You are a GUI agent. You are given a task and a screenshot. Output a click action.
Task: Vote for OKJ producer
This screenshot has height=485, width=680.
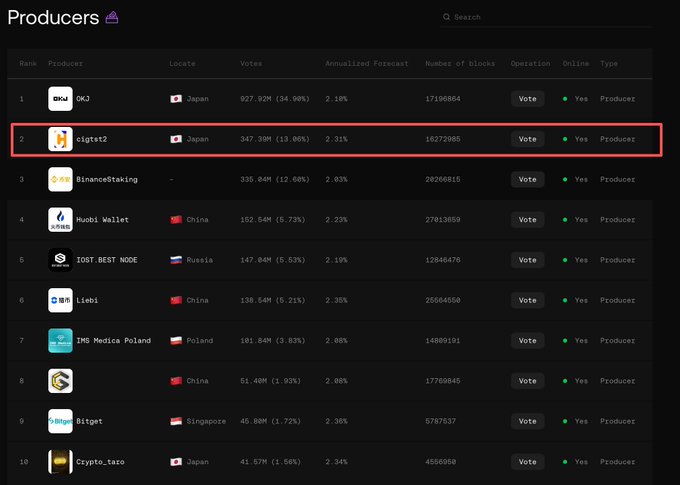[527, 99]
